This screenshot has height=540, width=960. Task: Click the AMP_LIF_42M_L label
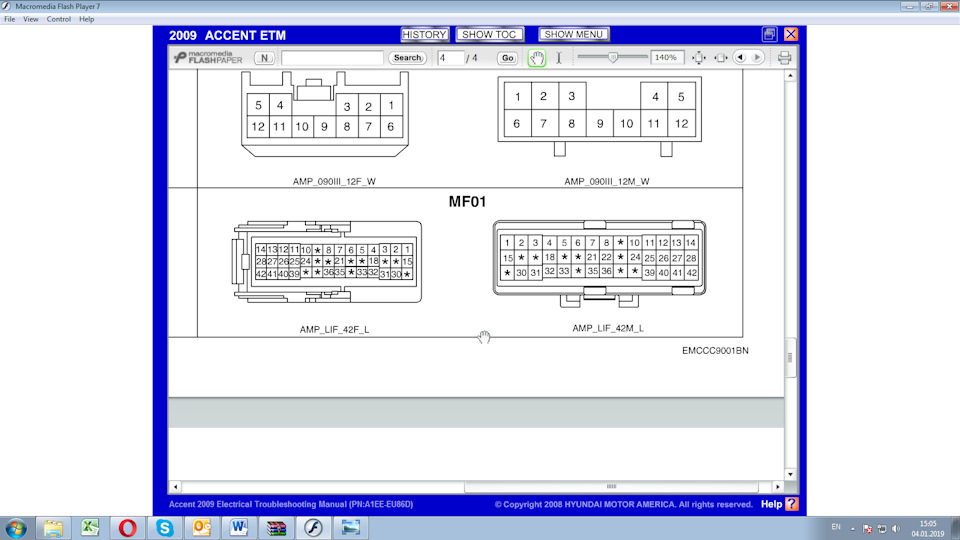point(608,328)
